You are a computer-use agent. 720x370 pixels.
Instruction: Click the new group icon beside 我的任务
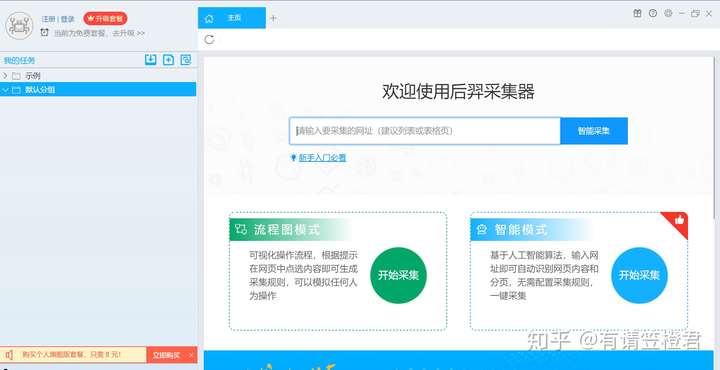coord(186,60)
